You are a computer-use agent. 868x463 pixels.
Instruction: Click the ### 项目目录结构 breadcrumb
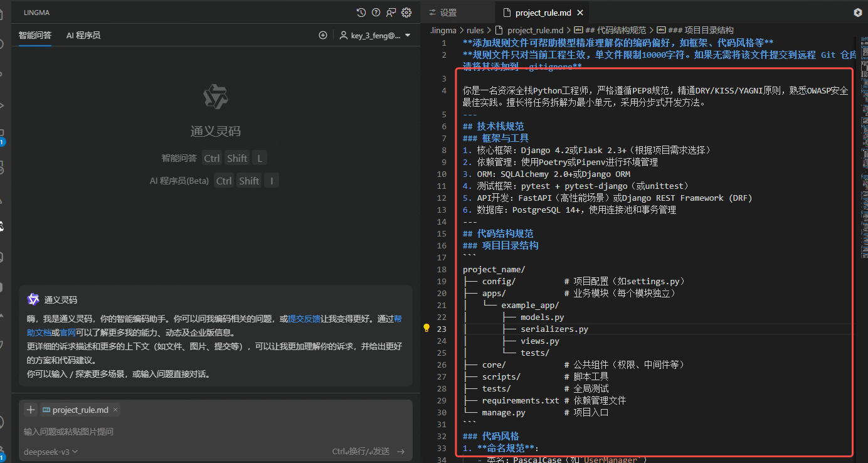[x=695, y=30]
